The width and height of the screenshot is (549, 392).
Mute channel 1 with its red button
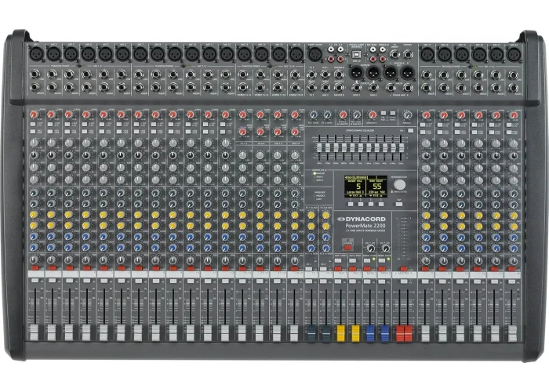(x=35, y=267)
